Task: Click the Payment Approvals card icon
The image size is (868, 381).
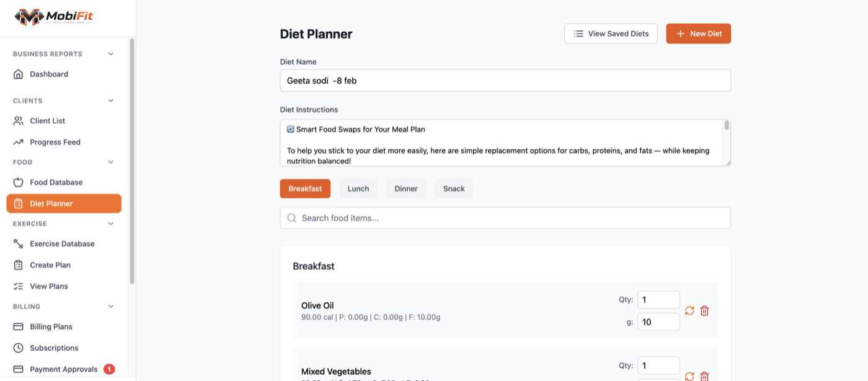Action: pyautogui.click(x=19, y=369)
